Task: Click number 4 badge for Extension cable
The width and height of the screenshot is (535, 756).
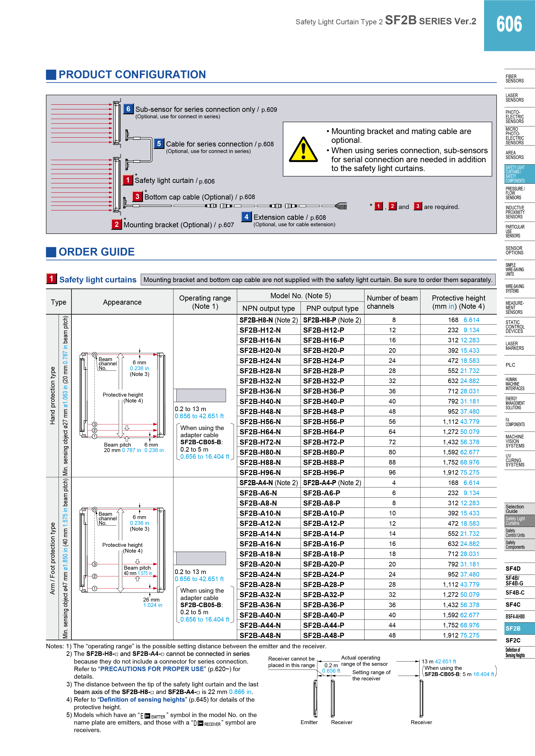Action: click(246, 217)
